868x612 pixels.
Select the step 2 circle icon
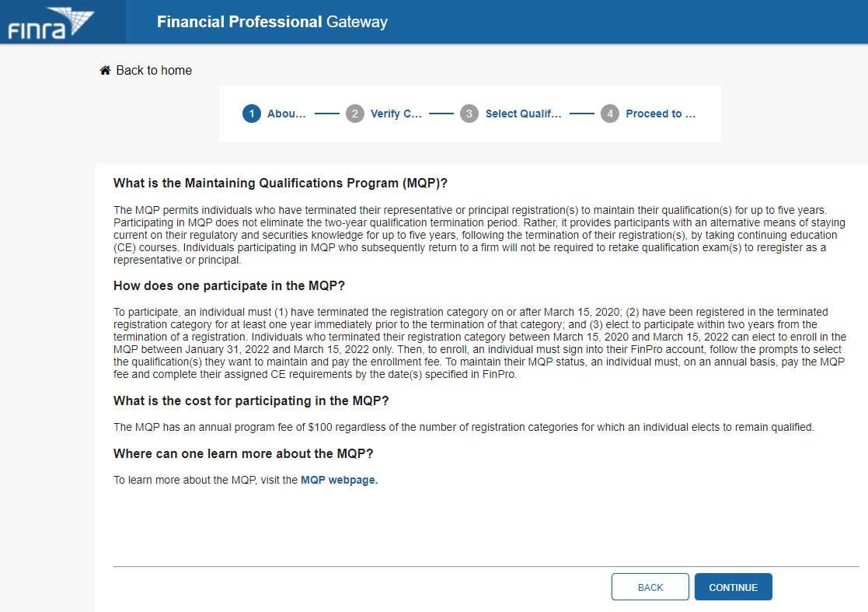point(354,114)
